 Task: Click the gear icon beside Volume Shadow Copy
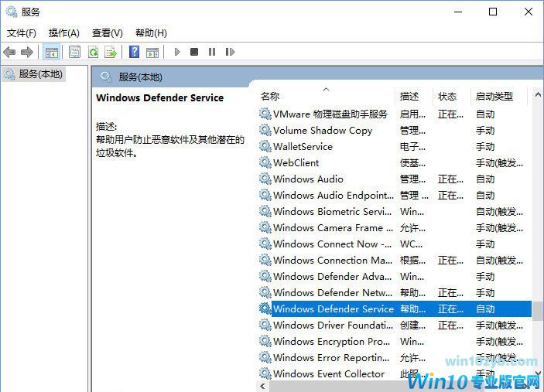(265, 130)
